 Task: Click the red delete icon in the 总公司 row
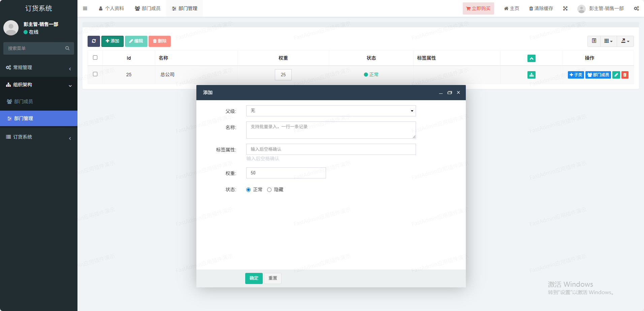pyautogui.click(x=625, y=75)
